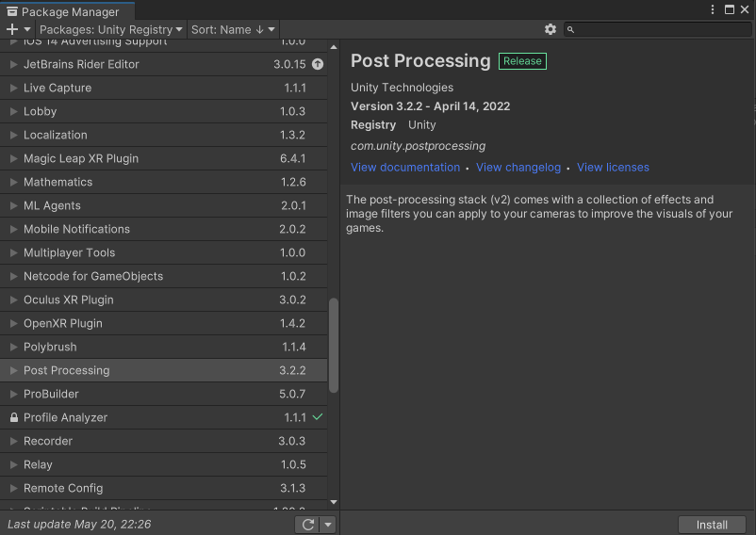Select the Recorder package
Image resolution: width=756 pixels, height=535 pixels.
click(163, 441)
